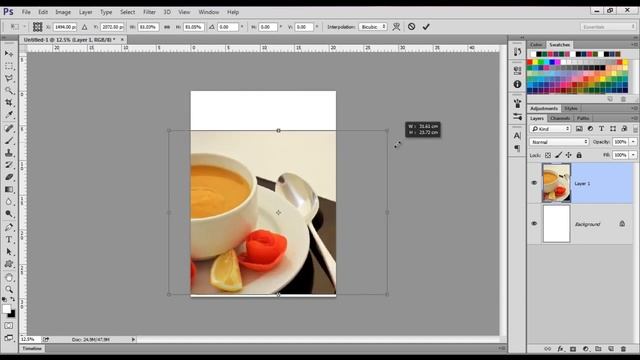Open the status bar info arrow
640x360 pixels.
[x=133, y=339]
